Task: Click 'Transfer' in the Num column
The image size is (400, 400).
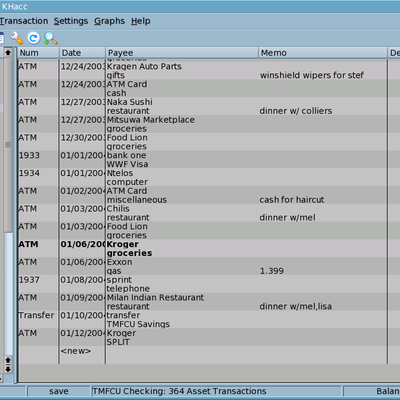Action: (36, 315)
